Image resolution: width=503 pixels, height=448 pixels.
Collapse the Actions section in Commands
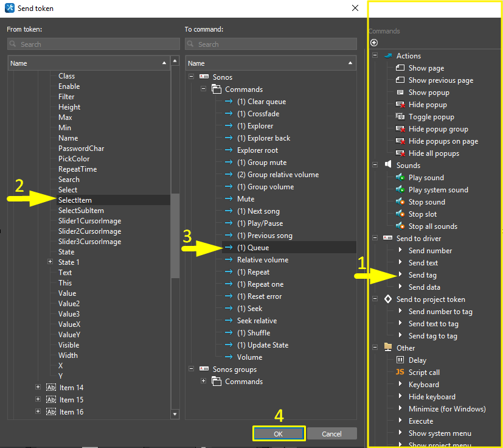point(375,55)
